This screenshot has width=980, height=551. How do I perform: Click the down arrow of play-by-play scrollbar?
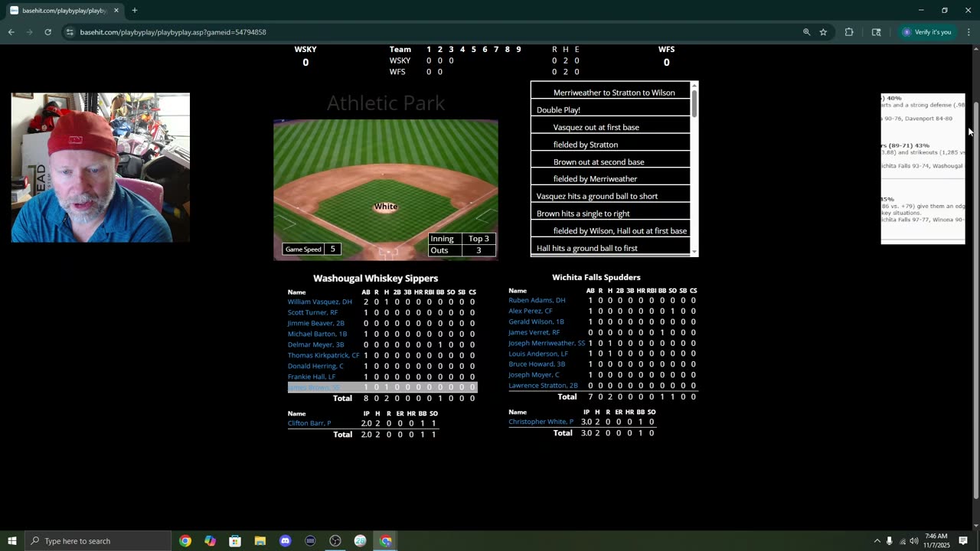[x=694, y=252]
